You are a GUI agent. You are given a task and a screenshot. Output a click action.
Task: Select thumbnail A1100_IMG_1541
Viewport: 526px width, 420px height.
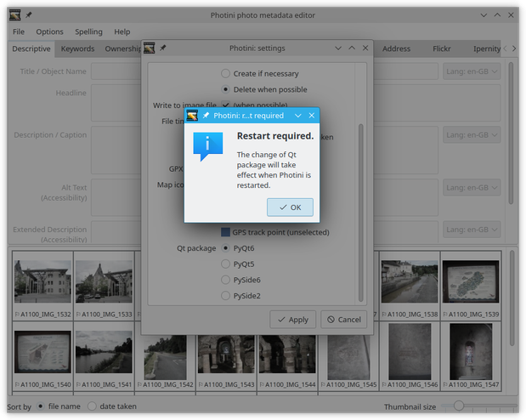(104, 356)
